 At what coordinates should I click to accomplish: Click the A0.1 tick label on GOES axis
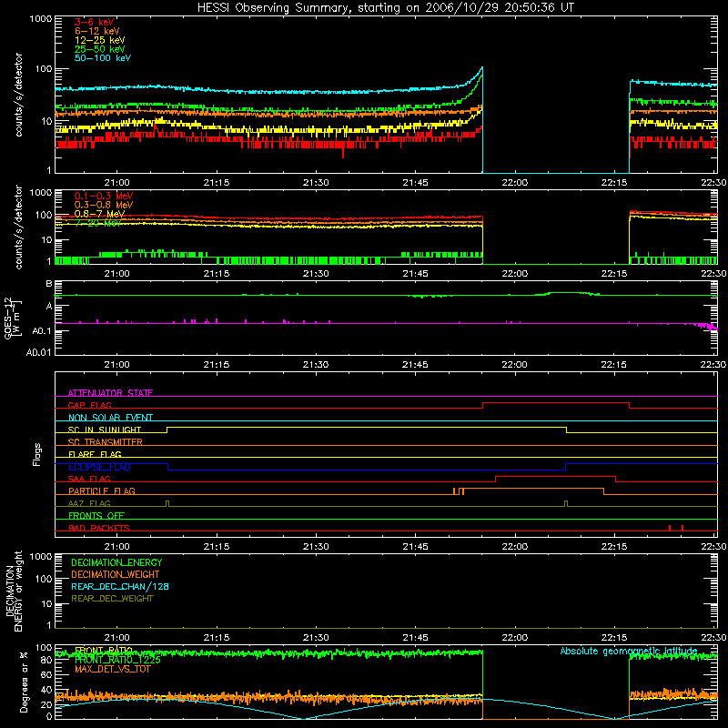44,330
